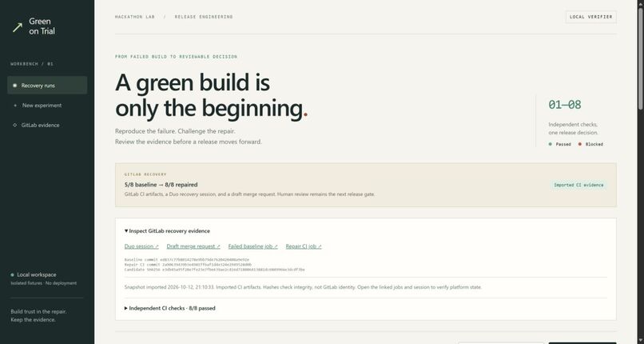Open the Repair CI job link
644x344 pixels.
[x=304, y=246]
